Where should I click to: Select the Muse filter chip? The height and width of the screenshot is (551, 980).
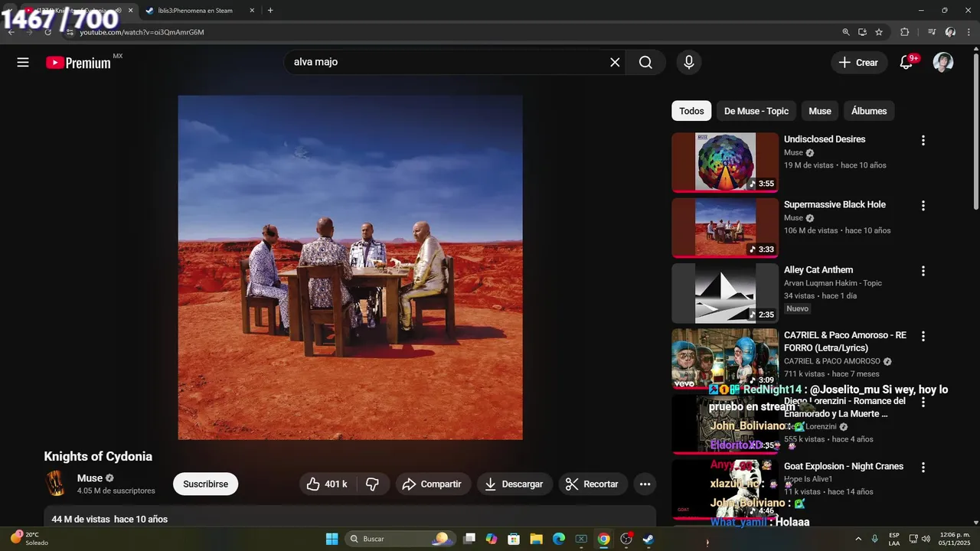(820, 111)
